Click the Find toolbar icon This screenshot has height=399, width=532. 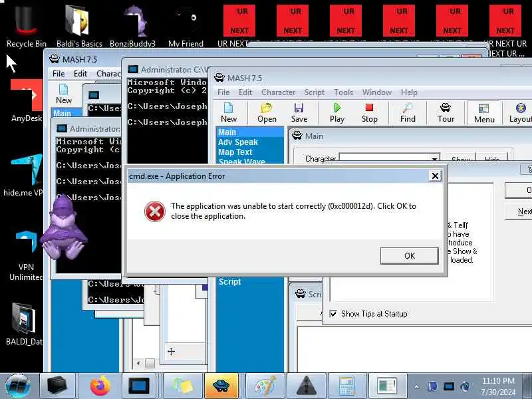(408, 112)
